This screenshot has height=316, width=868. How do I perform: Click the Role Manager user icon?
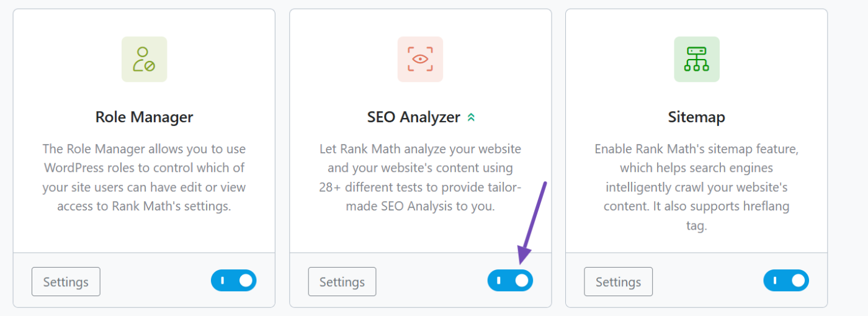point(144,59)
